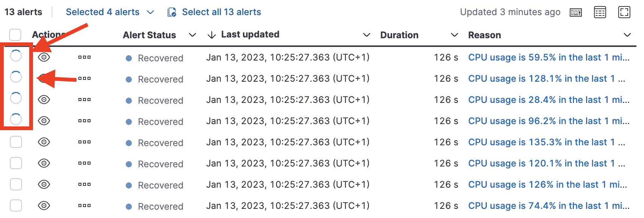644x218 pixels.
Task: Open the Last updated column menu
Action: (366, 35)
